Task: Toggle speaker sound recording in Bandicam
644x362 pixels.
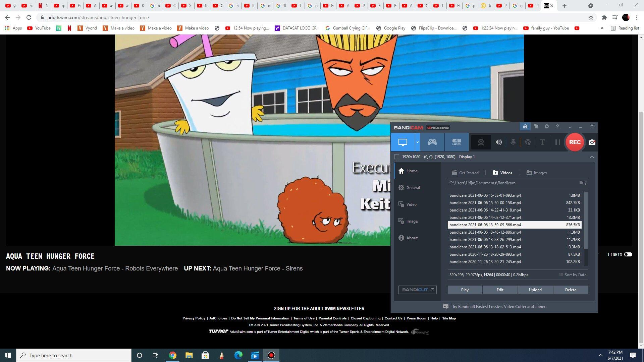Action: click(x=499, y=142)
